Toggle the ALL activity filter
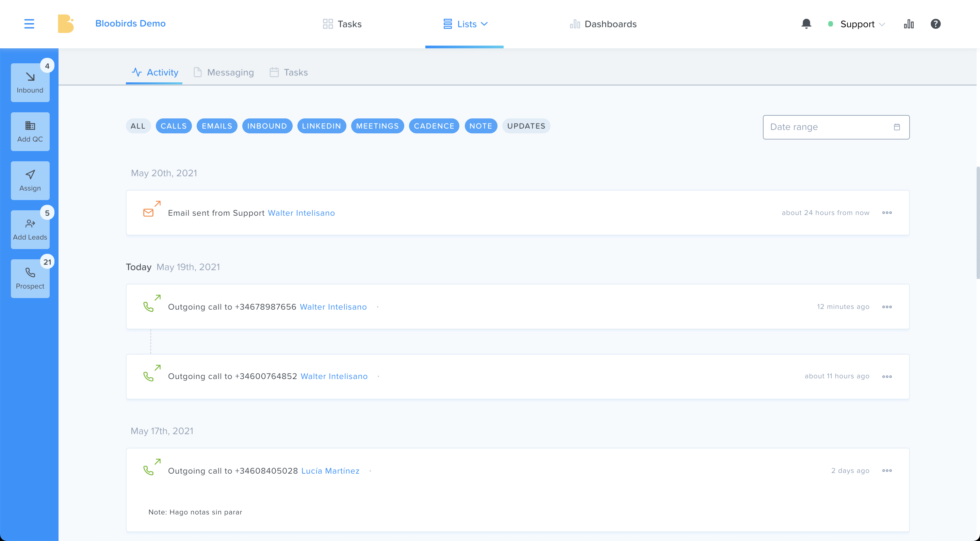The height and width of the screenshot is (541, 980). pyautogui.click(x=138, y=126)
